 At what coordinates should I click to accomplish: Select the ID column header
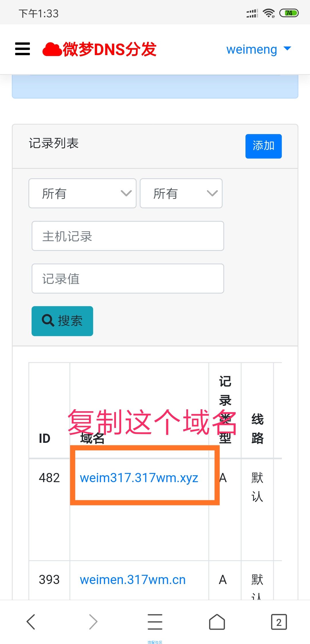(x=44, y=438)
